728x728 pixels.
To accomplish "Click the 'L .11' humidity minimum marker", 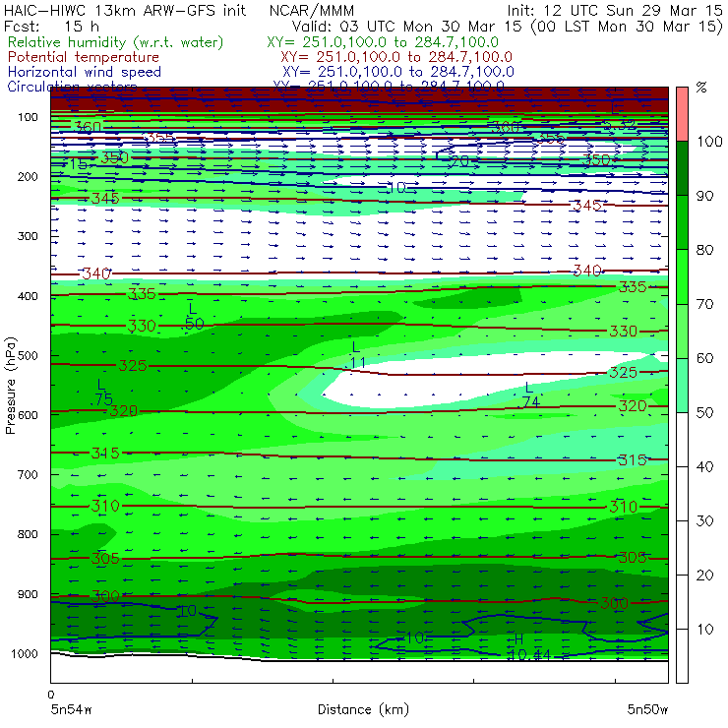I will [x=355, y=355].
